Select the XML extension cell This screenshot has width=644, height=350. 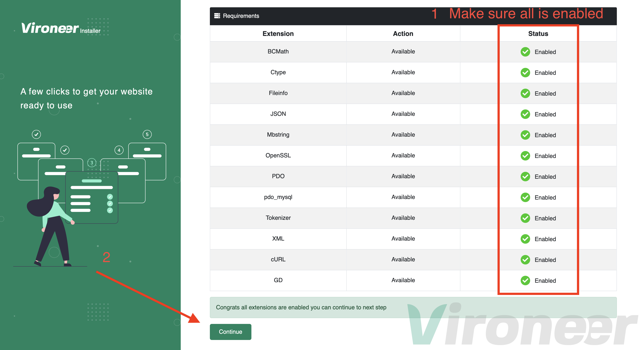[278, 239]
